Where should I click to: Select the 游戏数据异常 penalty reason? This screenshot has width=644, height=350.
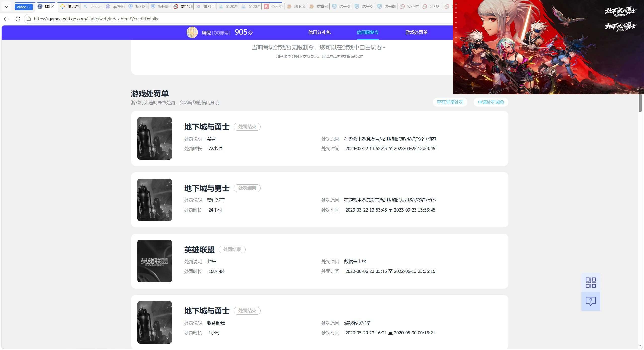(x=357, y=323)
